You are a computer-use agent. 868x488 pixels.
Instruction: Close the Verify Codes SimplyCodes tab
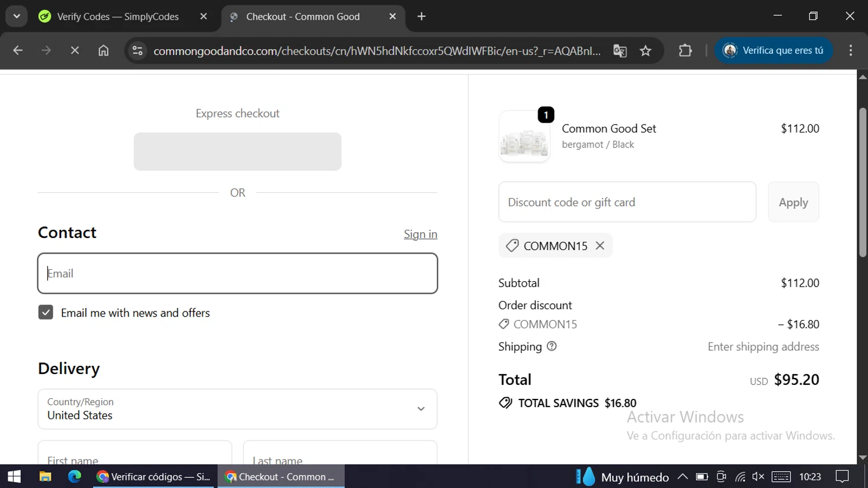204,16
